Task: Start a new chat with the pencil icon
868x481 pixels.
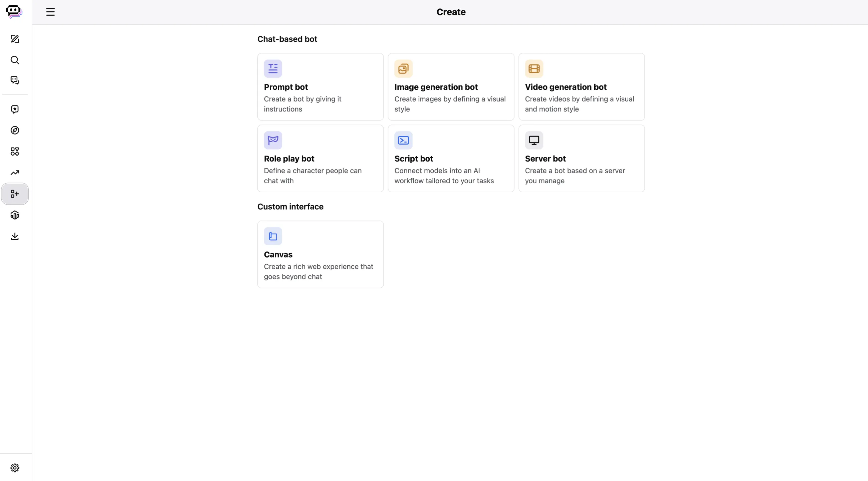Action: [15, 39]
